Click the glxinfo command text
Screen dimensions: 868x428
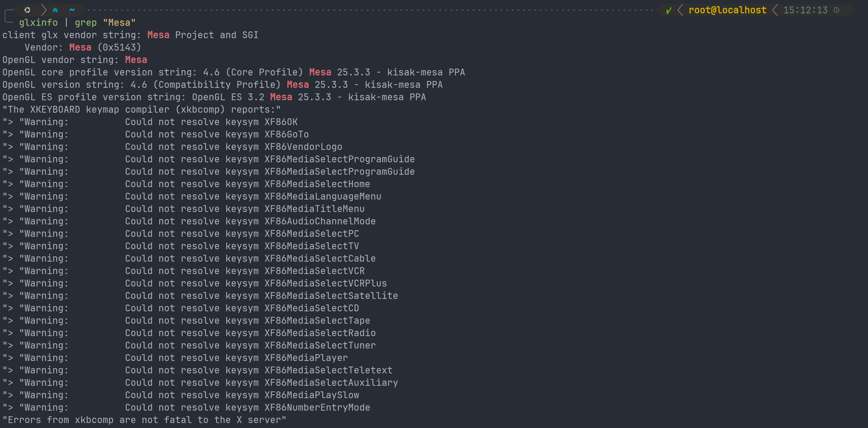pos(38,23)
